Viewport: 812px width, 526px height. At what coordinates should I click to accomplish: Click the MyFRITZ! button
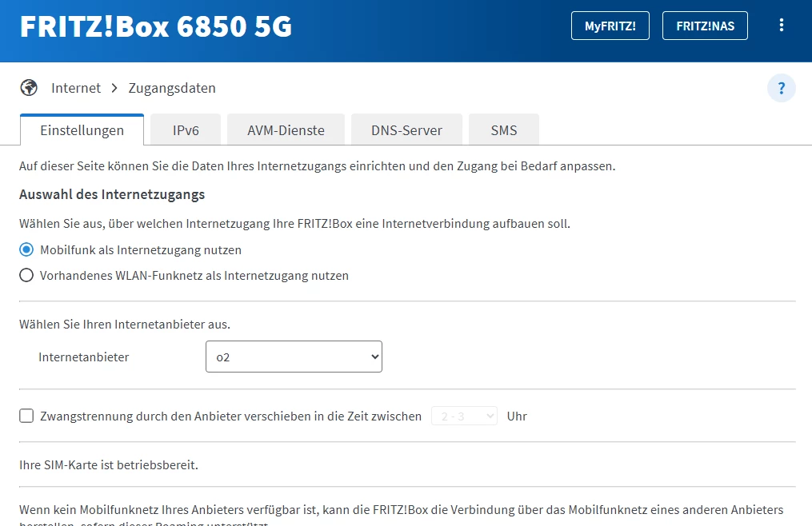point(610,26)
